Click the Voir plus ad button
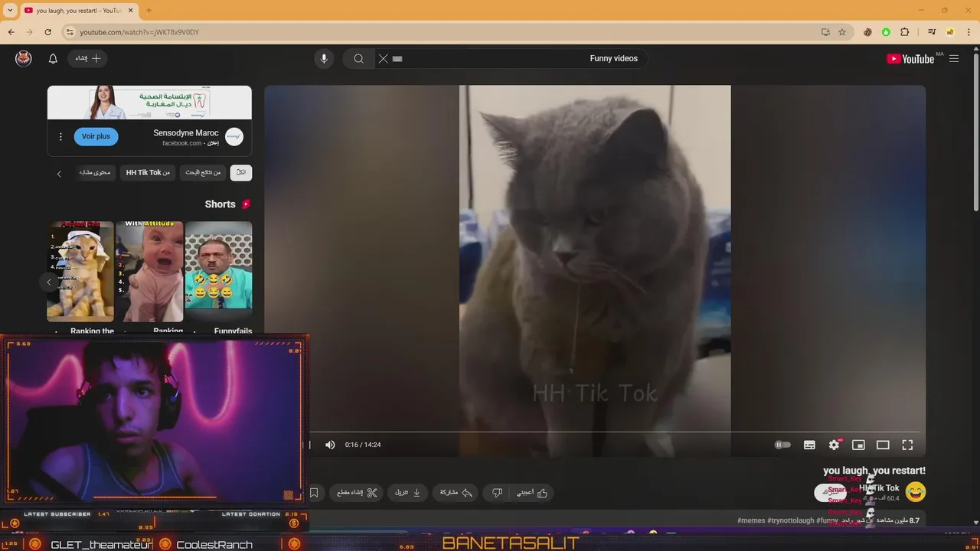Image resolution: width=980 pixels, height=551 pixels. (96, 136)
